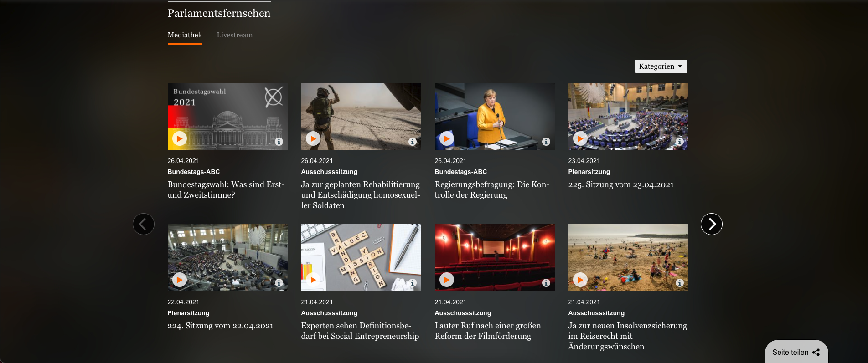Click the date 21.04.2021 under the cinema thumbnail
The image size is (868, 363).
tap(450, 302)
